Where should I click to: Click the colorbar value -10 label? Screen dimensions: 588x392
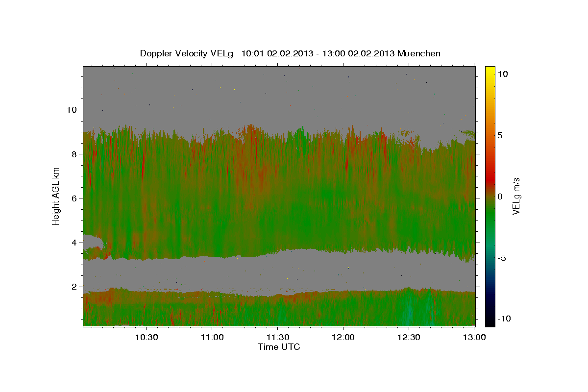[x=504, y=318]
